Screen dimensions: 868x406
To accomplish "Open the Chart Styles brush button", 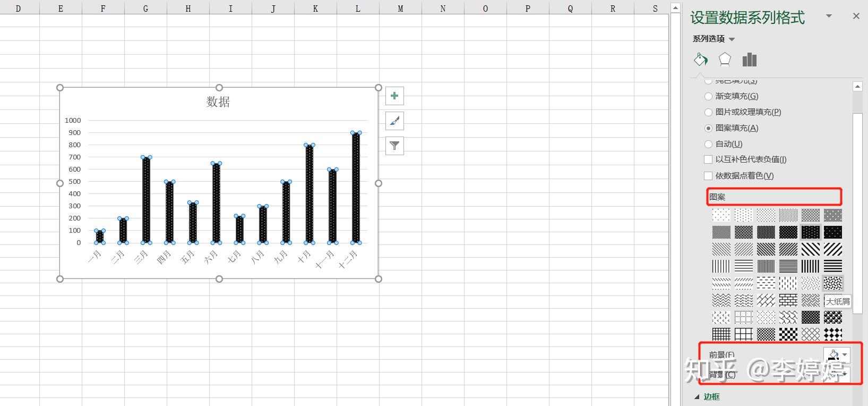I will click(x=394, y=121).
